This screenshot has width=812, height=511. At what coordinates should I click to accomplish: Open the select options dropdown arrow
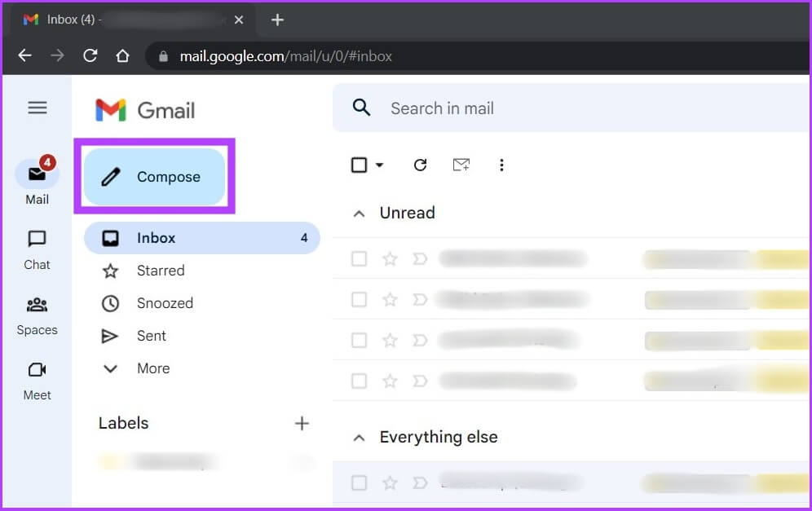[x=380, y=165]
